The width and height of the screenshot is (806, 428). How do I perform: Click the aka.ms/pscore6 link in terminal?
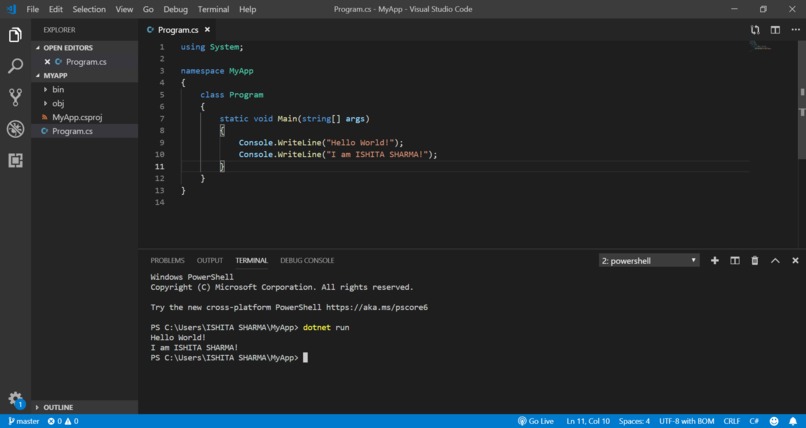(377, 307)
